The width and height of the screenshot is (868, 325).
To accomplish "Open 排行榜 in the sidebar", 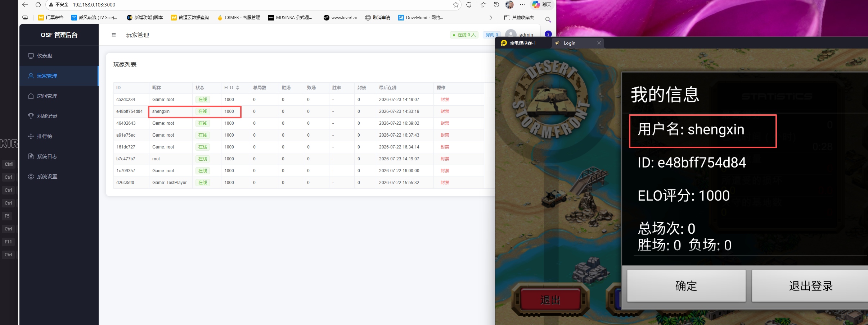I will [59, 136].
